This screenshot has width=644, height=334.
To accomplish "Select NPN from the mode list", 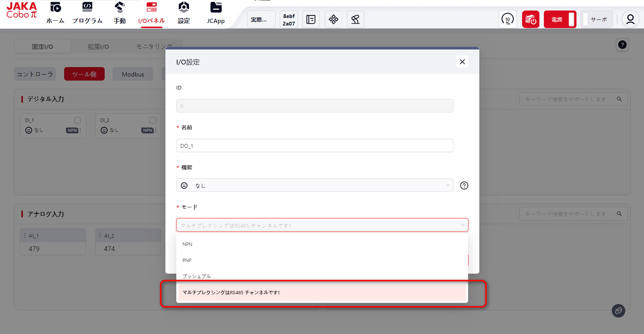I will [x=188, y=244].
